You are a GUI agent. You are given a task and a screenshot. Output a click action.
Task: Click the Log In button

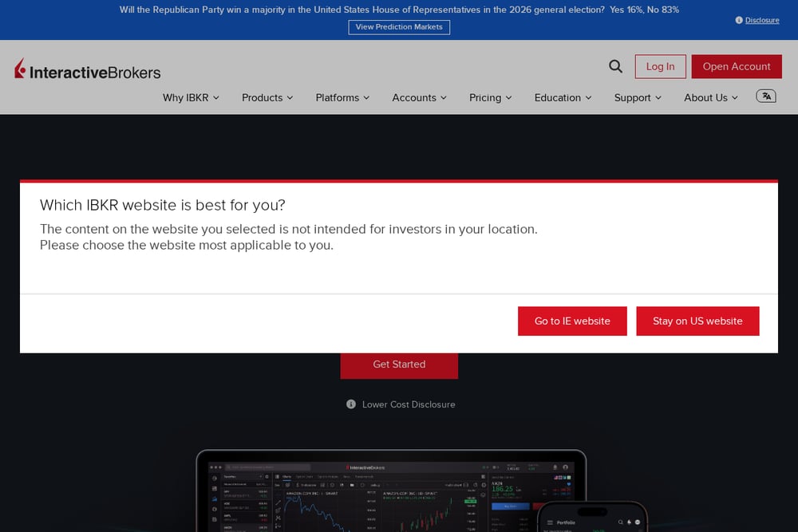pos(660,67)
